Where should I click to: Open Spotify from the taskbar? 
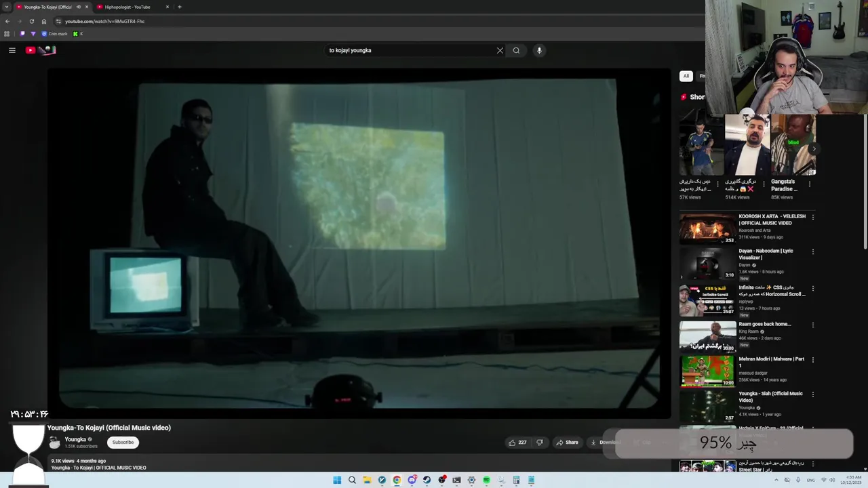[x=486, y=480]
